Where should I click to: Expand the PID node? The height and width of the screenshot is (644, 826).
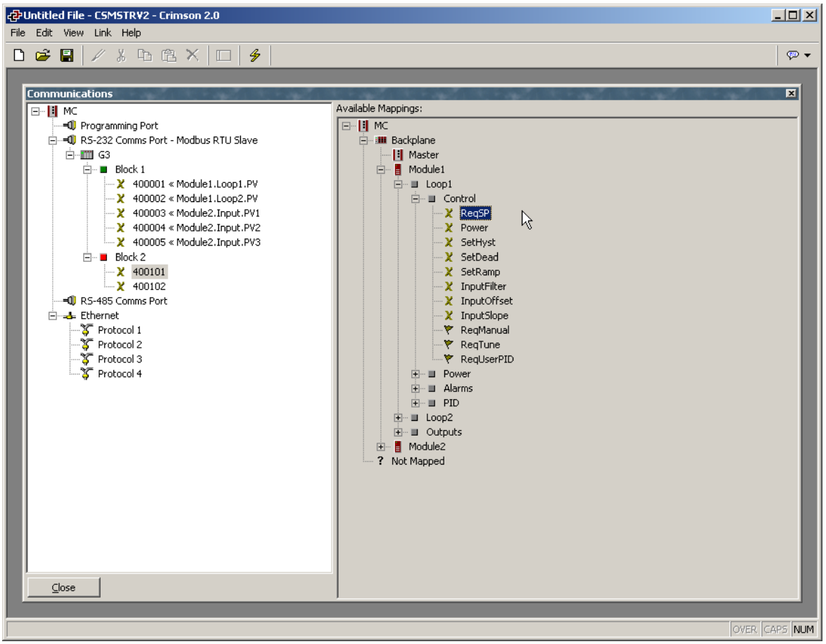pos(415,403)
